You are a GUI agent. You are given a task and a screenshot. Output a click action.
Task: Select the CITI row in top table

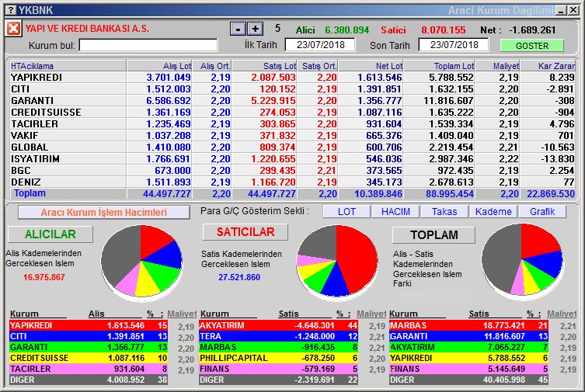[292, 89]
